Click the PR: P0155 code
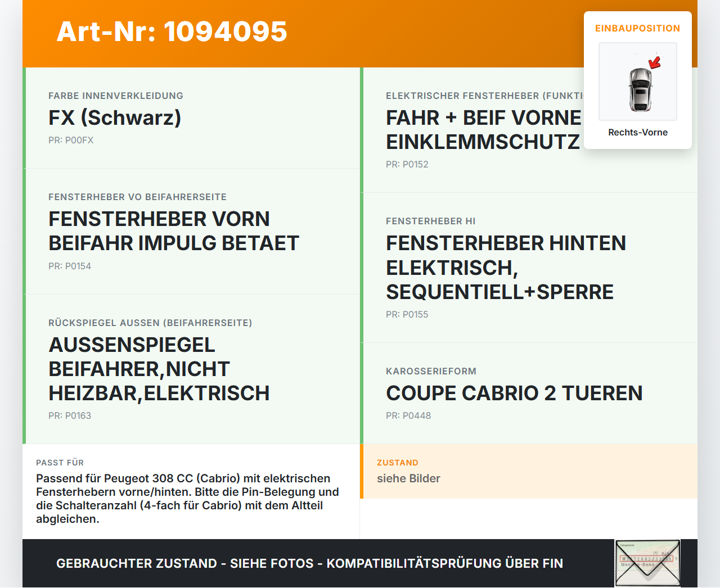The image size is (720, 588). click(x=407, y=315)
